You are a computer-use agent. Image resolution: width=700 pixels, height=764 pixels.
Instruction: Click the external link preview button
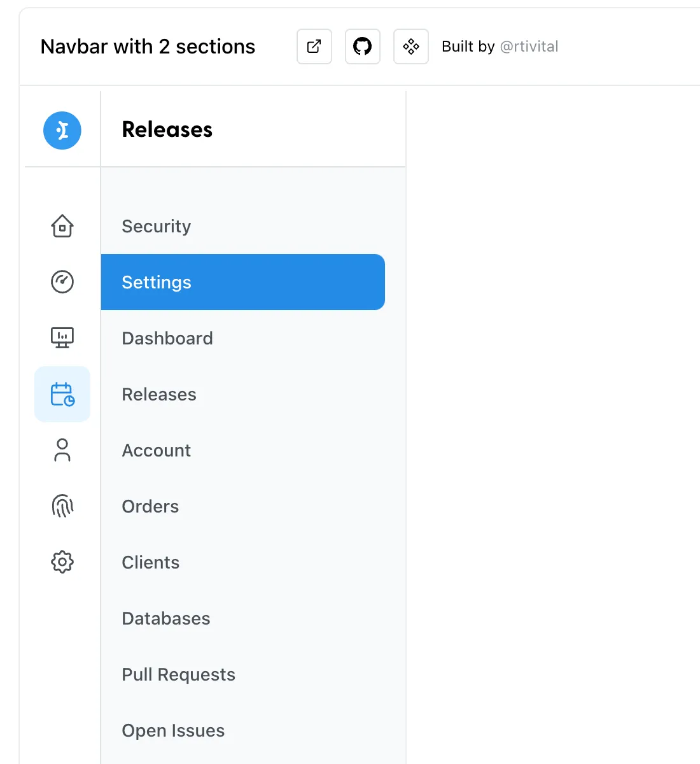tap(314, 46)
